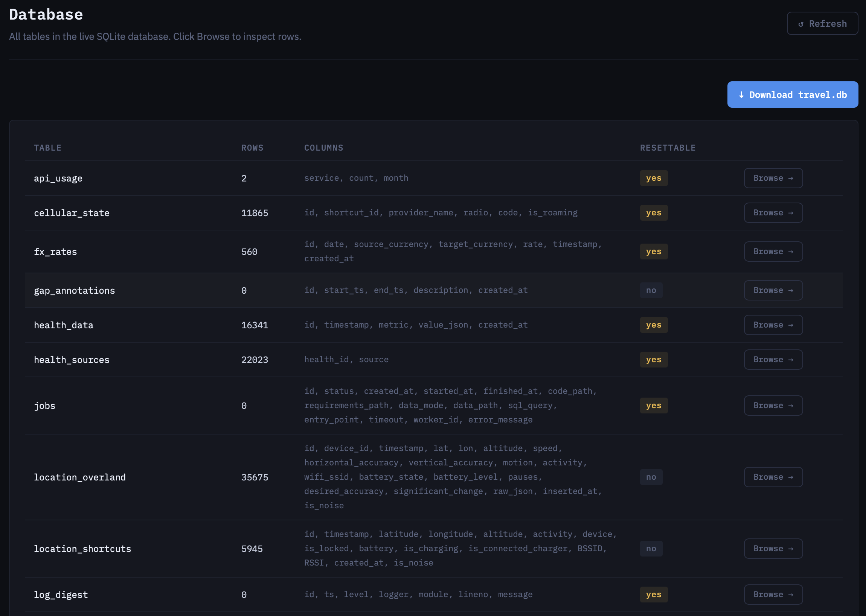Open Browse for cellular_state table
866x616 pixels.
click(773, 213)
